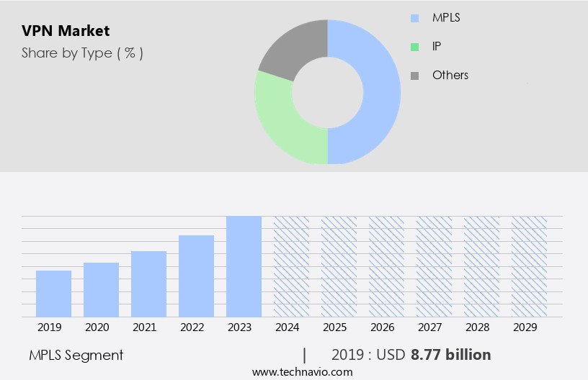Select the Others legend label

[450, 76]
